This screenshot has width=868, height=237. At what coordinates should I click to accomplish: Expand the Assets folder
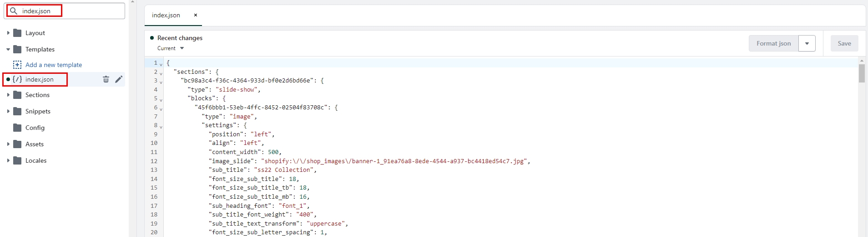tap(8, 144)
